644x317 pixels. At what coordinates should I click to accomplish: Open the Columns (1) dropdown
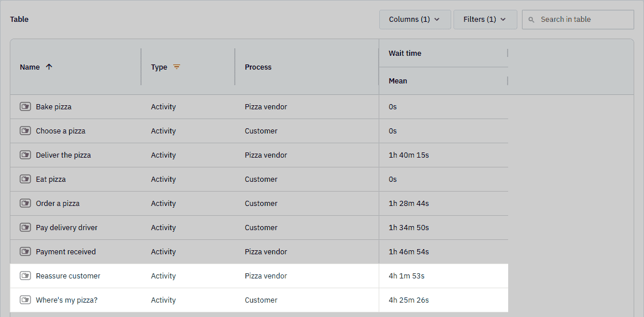(x=415, y=20)
